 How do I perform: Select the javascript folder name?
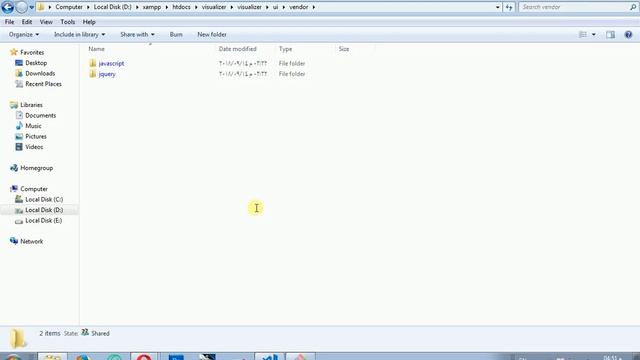point(111,64)
